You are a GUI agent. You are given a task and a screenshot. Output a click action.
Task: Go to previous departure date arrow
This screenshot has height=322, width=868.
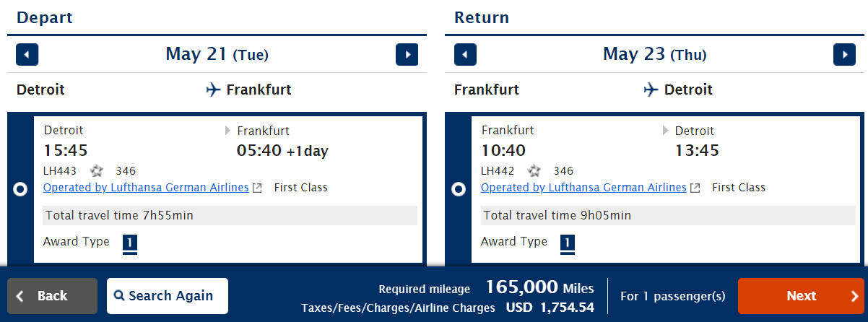tap(27, 55)
